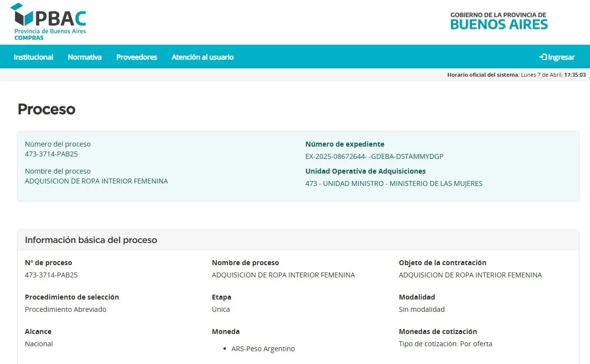Select Proveedores in the navigation bar
Screen dimensions: 590x364
(136, 57)
